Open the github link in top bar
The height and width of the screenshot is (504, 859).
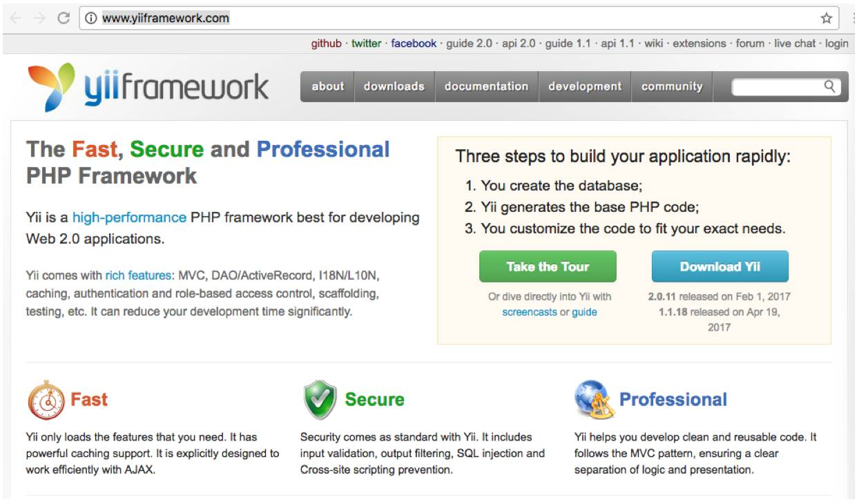coord(326,43)
